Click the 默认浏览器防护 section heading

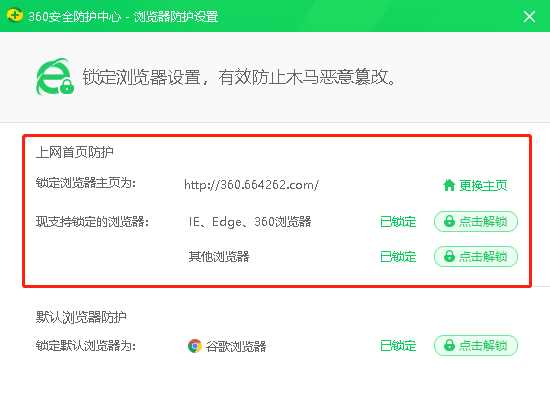pyautogui.click(x=81, y=317)
